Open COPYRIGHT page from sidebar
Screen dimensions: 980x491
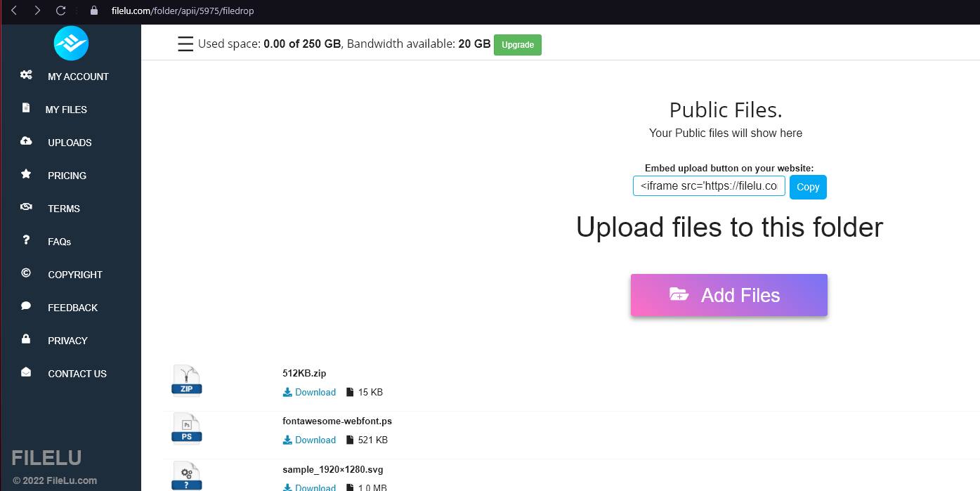click(75, 275)
